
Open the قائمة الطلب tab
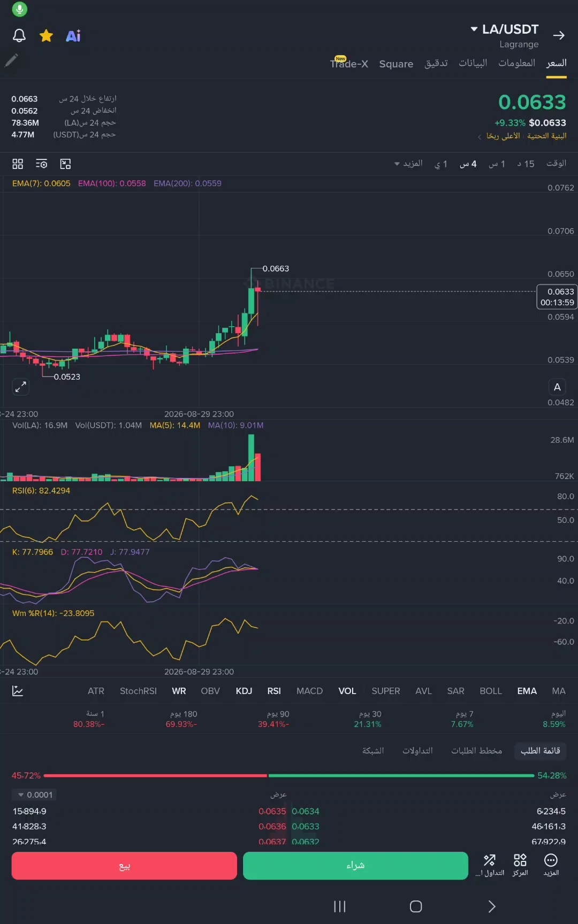[540, 751]
